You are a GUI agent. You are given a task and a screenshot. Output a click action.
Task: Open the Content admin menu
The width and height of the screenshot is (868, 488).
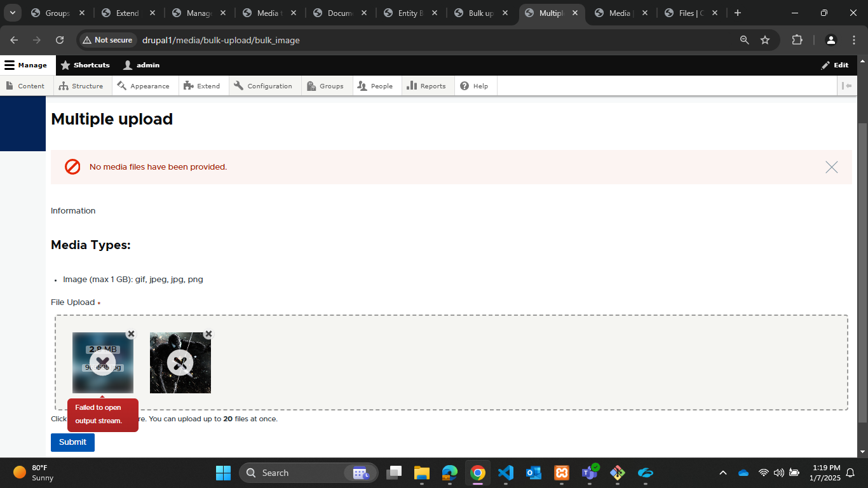click(x=25, y=86)
